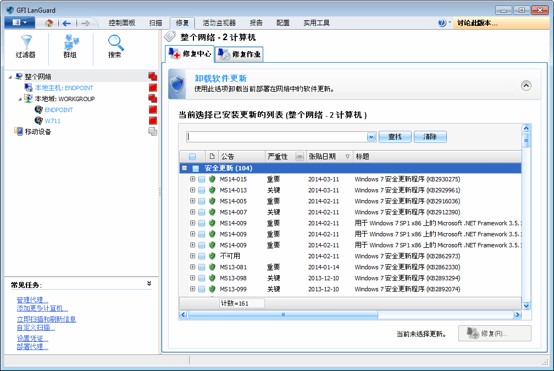
Task: Click the home icon in the toolbar
Action: pos(49,23)
